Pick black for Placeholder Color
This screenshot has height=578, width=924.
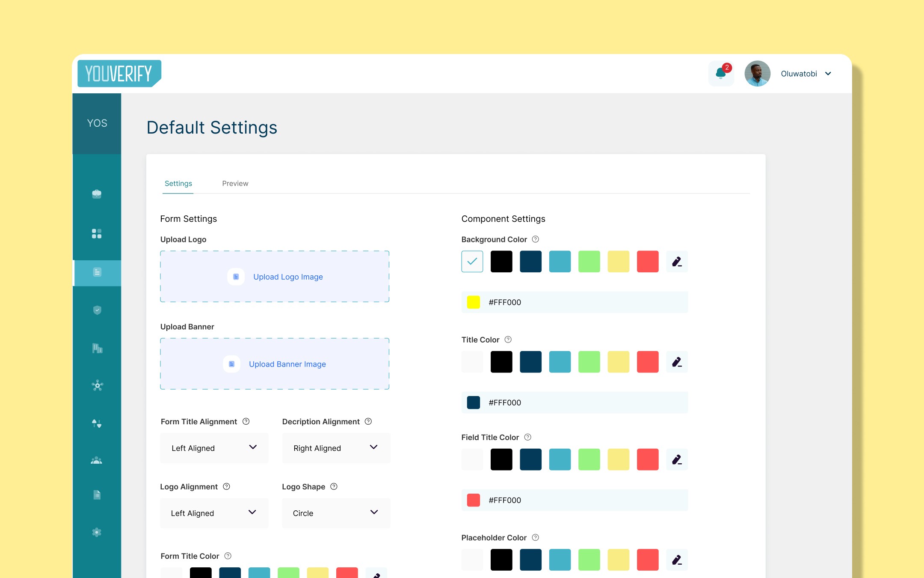click(501, 560)
